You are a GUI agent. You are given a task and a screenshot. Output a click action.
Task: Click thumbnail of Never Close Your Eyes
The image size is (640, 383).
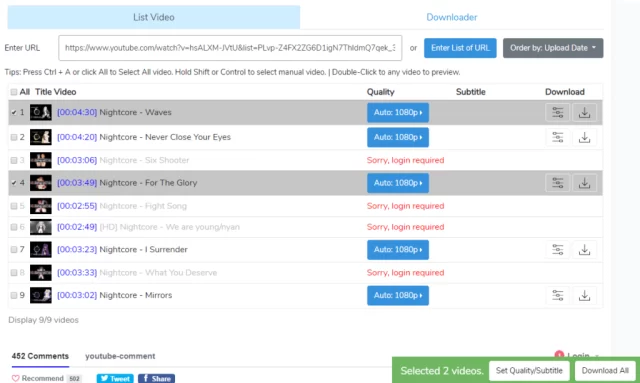point(41,137)
